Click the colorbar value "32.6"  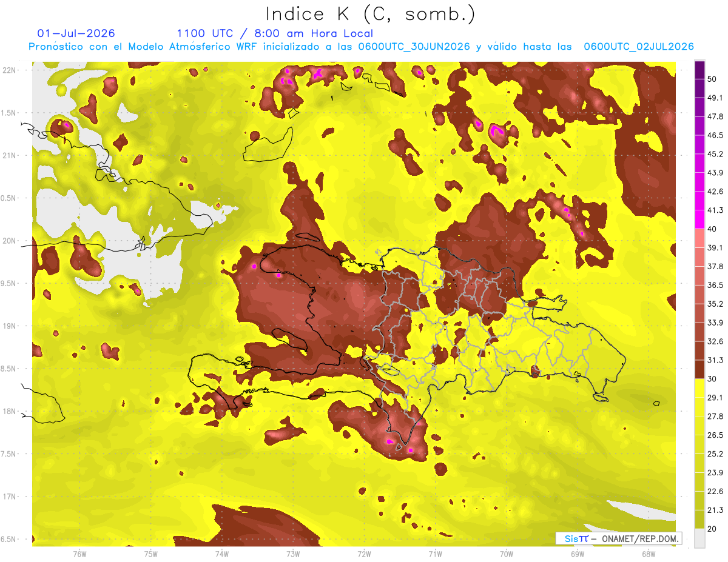pyautogui.click(x=715, y=341)
